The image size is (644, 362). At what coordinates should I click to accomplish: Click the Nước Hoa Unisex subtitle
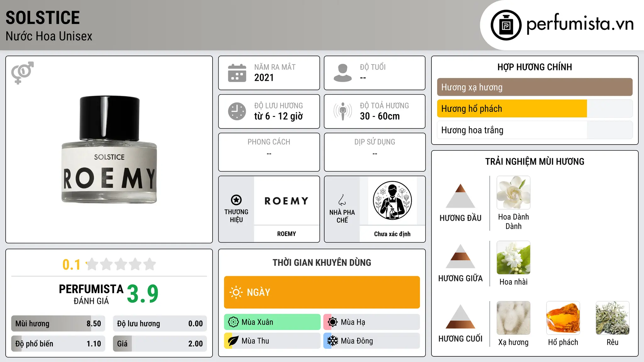pos(49,36)
